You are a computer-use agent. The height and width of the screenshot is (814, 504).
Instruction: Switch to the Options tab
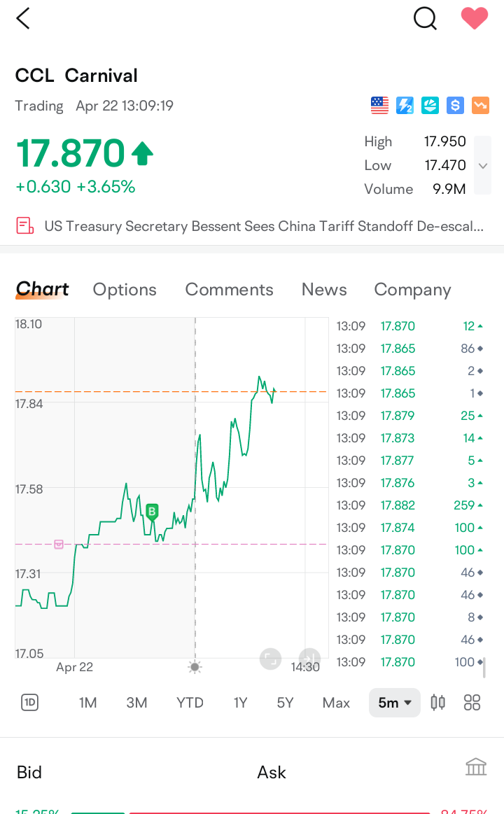(x=125, y=290)
